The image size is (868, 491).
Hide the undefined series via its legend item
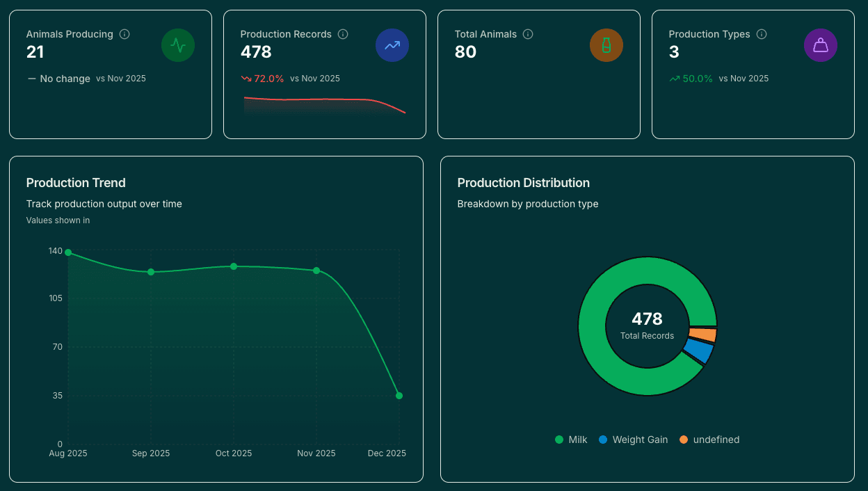[x=709, y=440]
